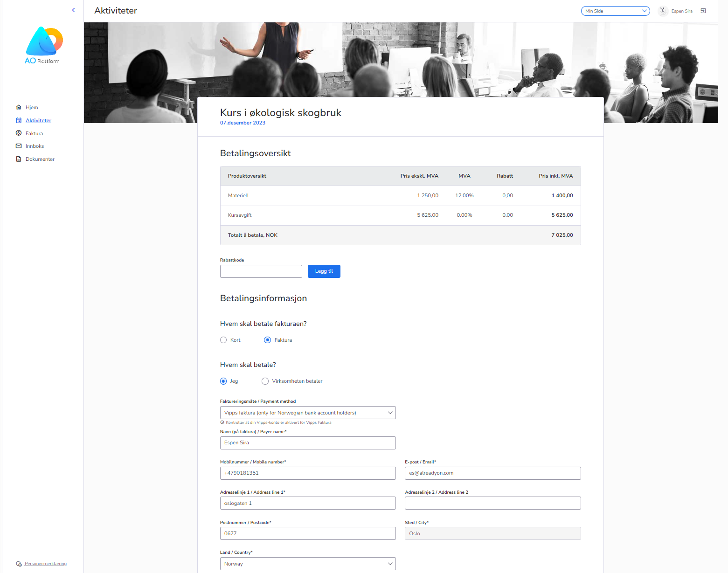
Task: Open the Land / Country dropdown
Action: [x=308, y=564]
